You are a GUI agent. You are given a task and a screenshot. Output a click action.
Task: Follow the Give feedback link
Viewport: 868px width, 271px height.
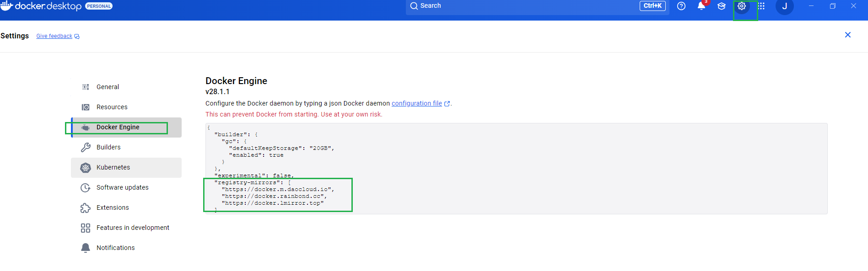(54, 36)
